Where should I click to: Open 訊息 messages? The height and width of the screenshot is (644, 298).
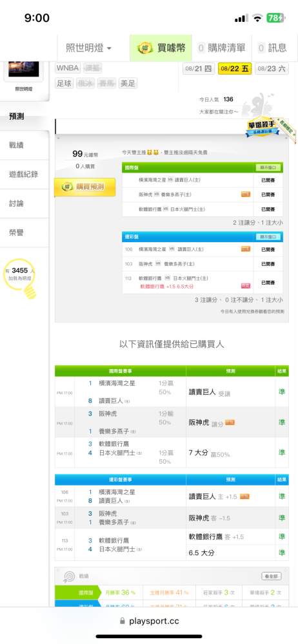pos(272,48)
